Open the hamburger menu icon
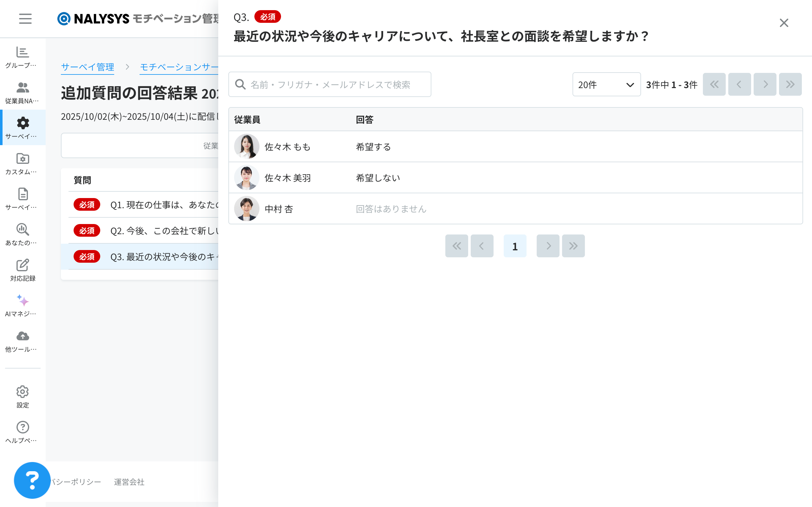Image resolution: width=812 pixels, height=507 pixels. (25, 19)
